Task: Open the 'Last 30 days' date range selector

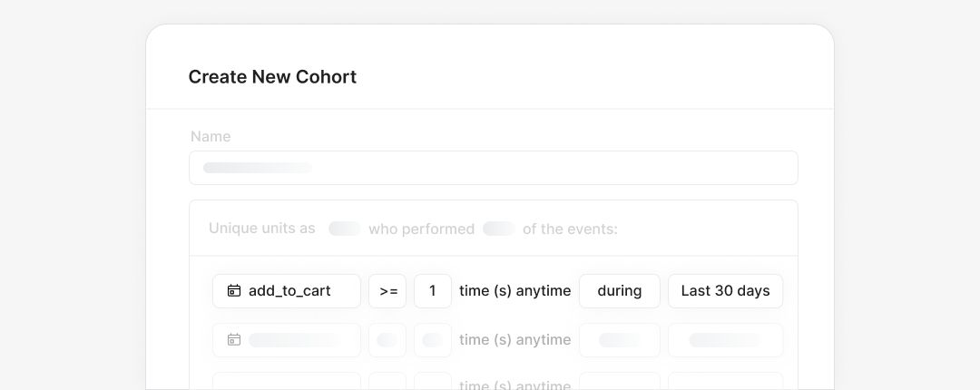Action: tap(725, 291)
